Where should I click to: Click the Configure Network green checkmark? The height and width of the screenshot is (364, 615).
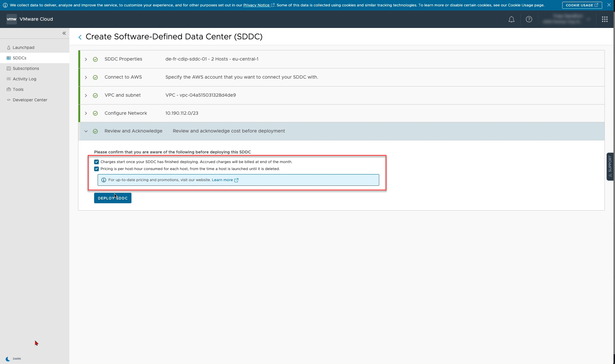[x=95, y=113]
